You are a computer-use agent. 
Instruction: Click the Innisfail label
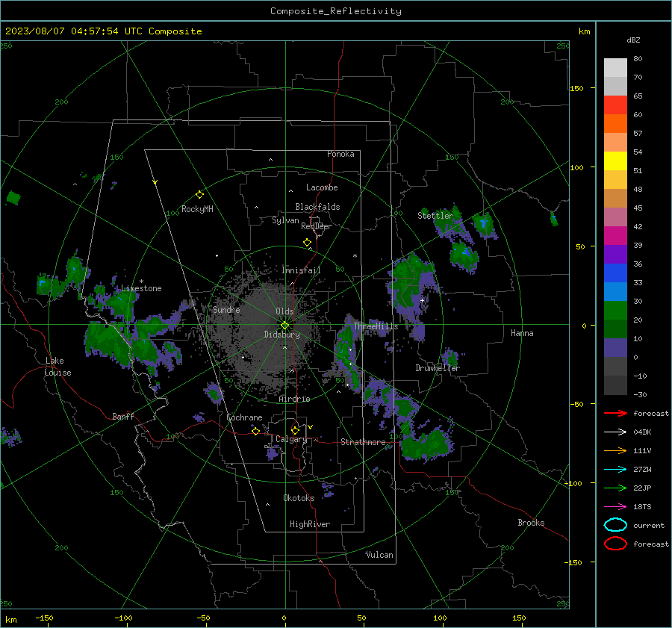(x=301, y=270)
